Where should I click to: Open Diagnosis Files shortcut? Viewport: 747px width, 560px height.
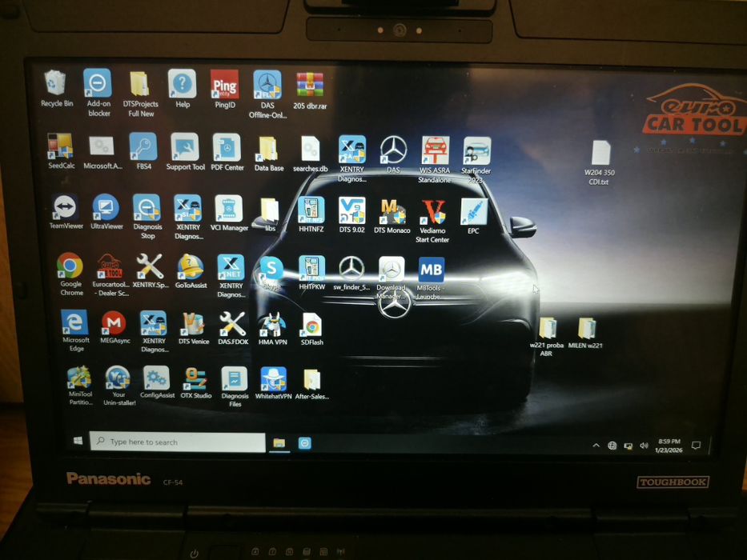pos(235,379)
